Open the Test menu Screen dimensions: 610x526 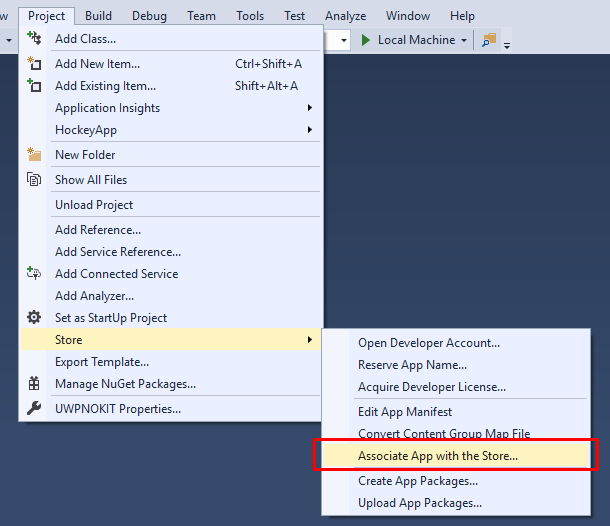[294, 16]
